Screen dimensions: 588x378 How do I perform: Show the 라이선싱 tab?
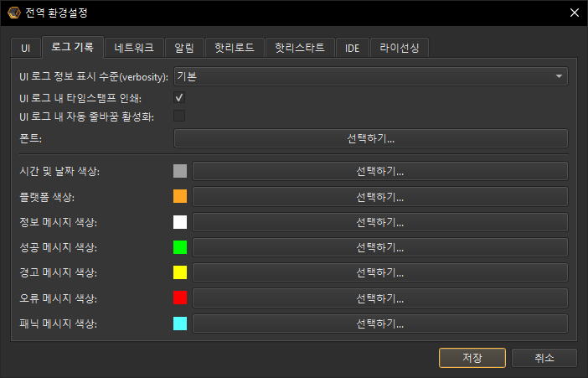click(399, 48)
